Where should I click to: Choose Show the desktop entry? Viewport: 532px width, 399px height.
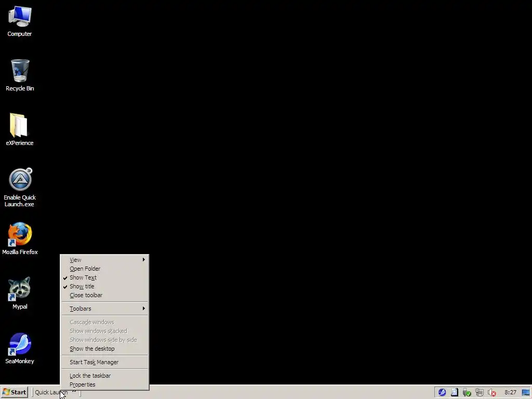[104, 349]
